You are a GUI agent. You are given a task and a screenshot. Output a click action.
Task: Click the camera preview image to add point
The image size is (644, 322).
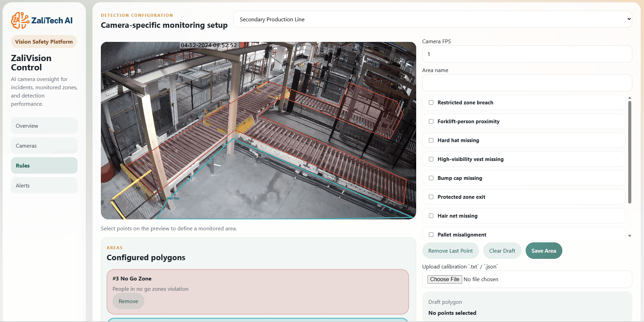pos(258,130)
